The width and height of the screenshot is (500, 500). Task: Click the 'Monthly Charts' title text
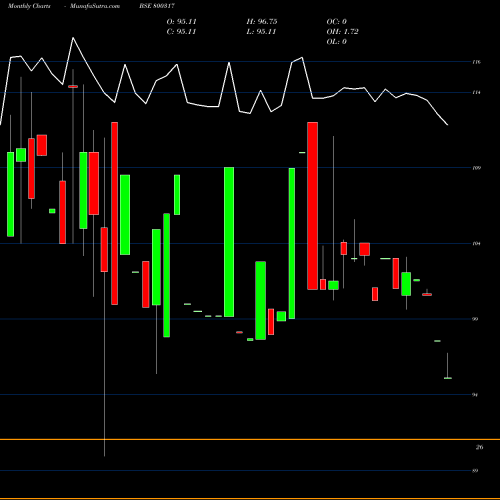click(x=29, y=6)
